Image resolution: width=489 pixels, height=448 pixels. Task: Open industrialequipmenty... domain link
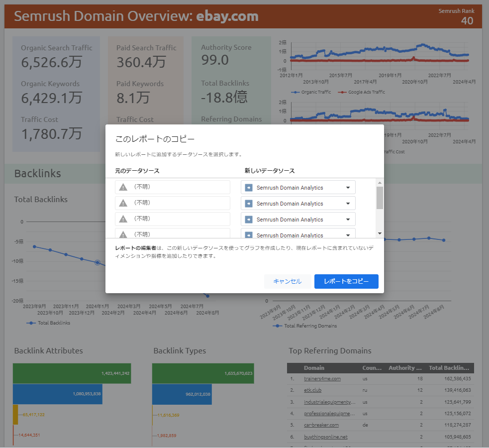329,402
